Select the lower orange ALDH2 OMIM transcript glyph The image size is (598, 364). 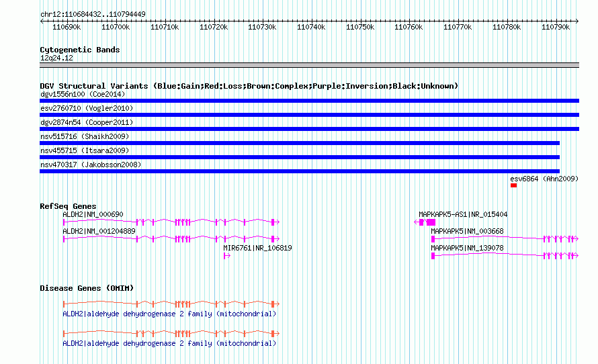(x=171, y=334)
